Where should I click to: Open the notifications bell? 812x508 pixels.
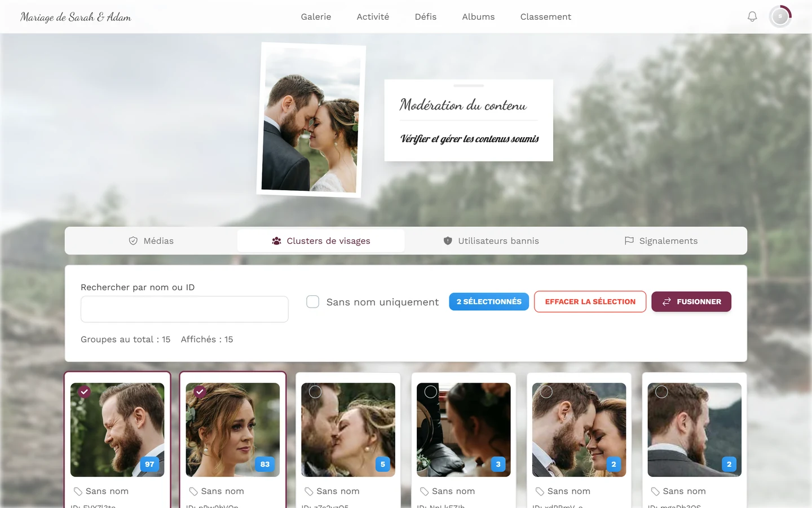pyautogui.click(x=752, y=16)
